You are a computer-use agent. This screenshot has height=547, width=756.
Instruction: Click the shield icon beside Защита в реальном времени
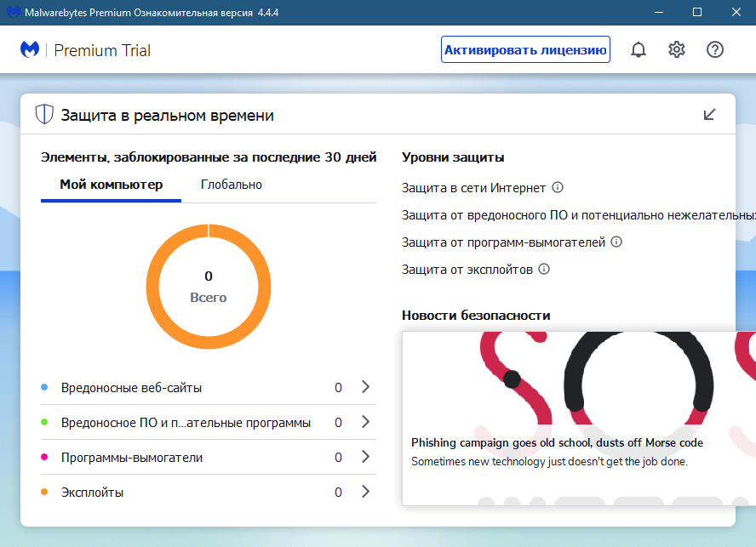coord(44,115)
